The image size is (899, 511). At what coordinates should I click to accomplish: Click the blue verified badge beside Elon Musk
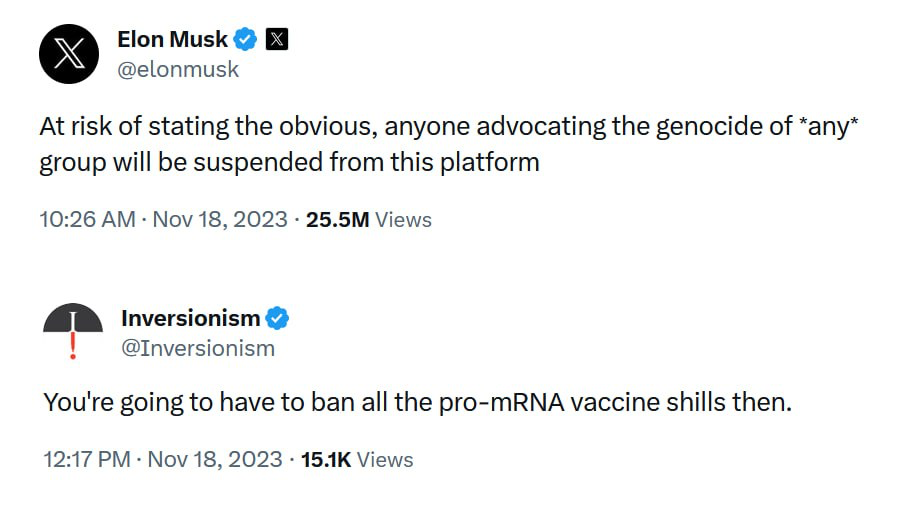pyautogui.click(x=245, y=40)
